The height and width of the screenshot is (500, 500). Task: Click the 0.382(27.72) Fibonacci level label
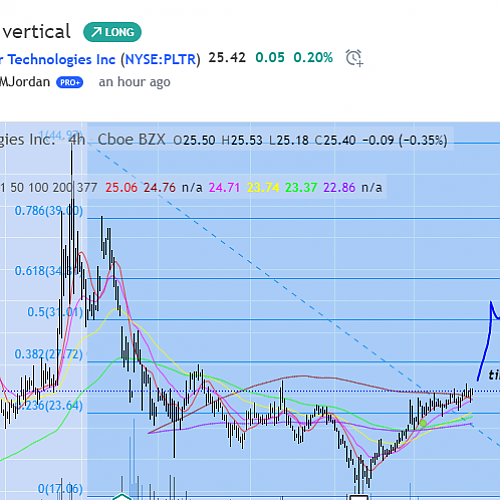point(49,354)
